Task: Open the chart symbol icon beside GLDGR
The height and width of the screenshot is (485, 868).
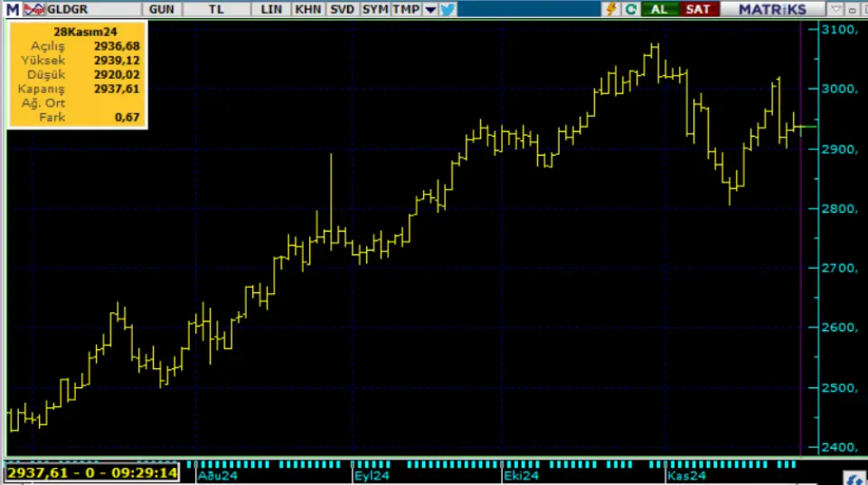Action: tap(33, 9)
